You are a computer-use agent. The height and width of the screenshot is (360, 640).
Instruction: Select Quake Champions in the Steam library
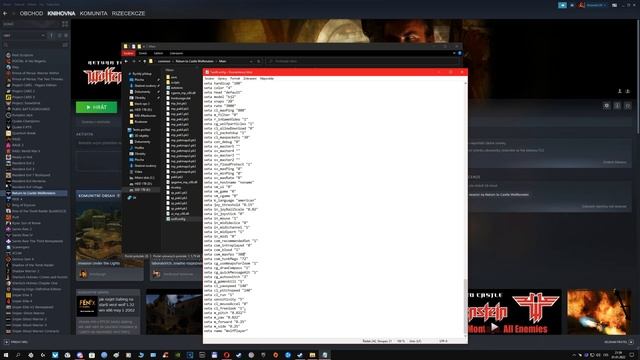(x=26, y=121)
